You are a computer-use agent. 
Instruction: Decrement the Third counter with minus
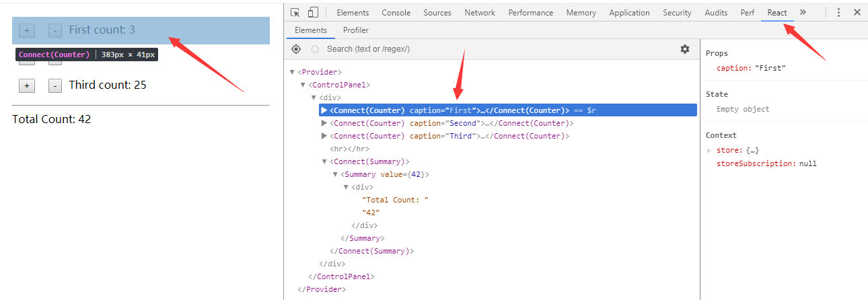click(x=55, y=85)
